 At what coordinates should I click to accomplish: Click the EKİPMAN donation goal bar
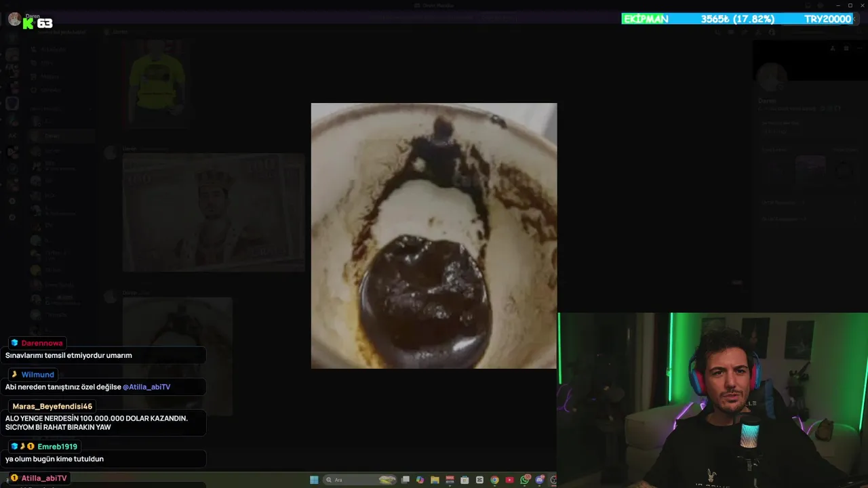(x=738, y=19)
